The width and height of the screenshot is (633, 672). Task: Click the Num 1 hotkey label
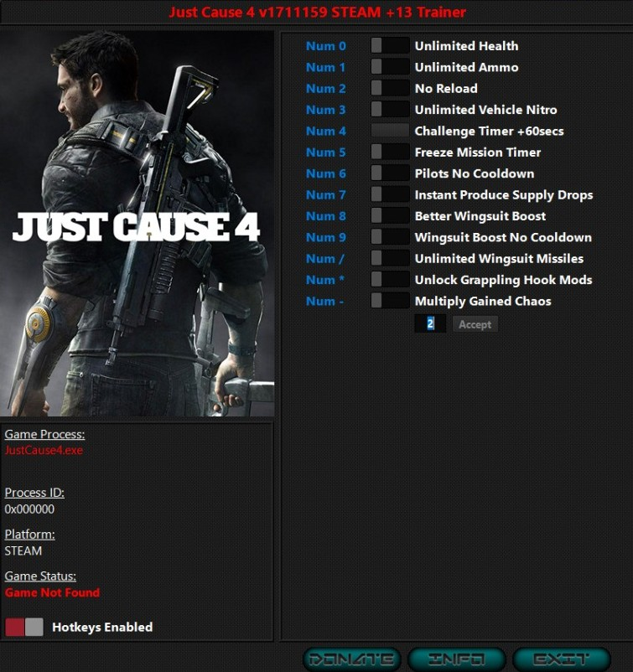click(325, 67)
